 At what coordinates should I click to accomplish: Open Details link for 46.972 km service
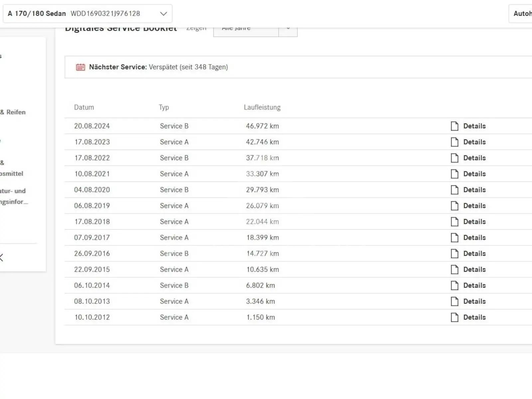point(474,126)
